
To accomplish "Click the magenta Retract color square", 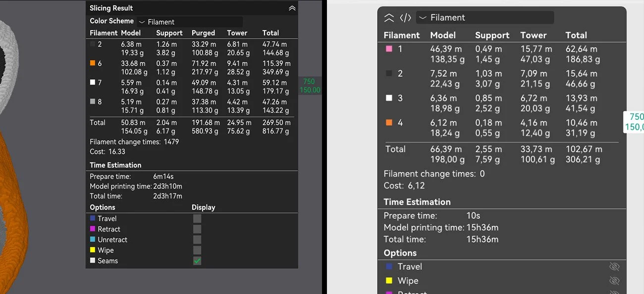I will [x=92, y=229].
